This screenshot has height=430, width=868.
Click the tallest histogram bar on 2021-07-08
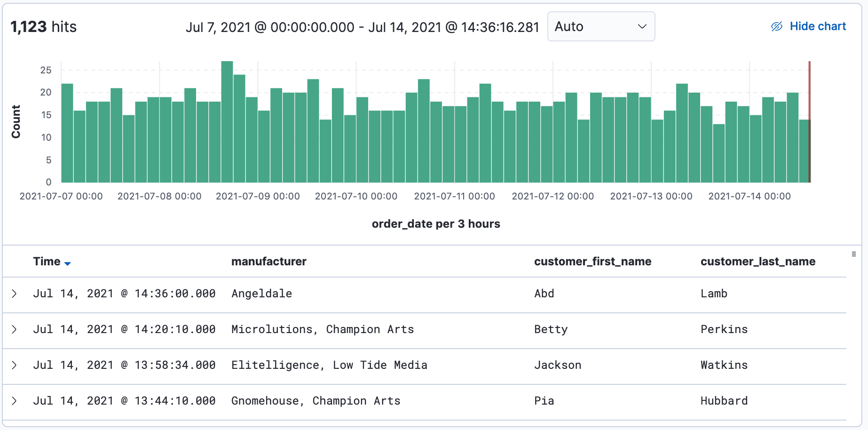click(227, 122)
